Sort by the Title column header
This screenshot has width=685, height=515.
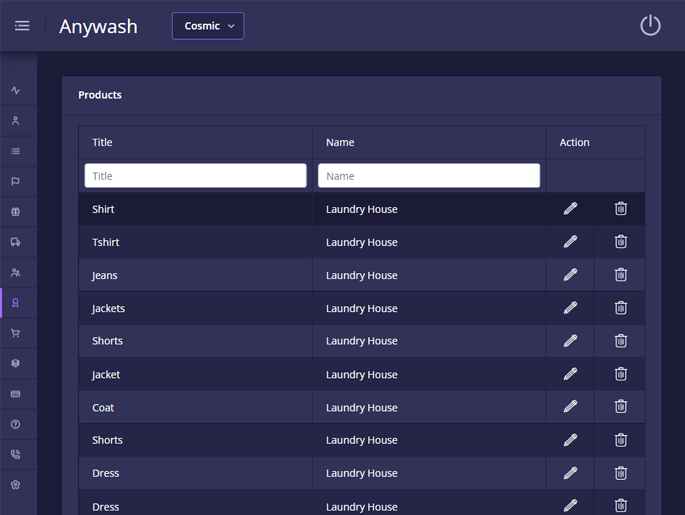[x=102, y=142]
